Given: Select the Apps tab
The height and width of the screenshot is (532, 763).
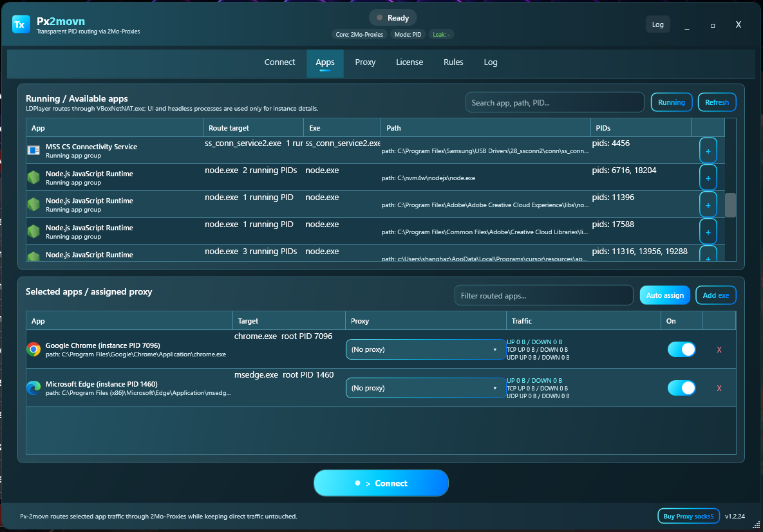Looking at the screenshot, I should tap(325, 62).
